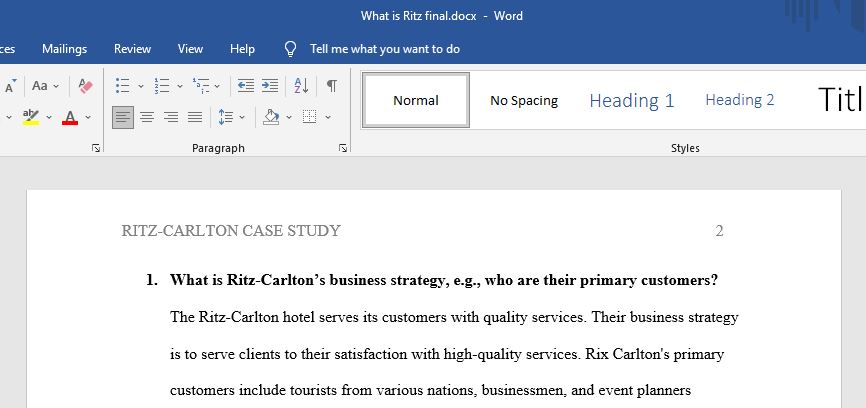The image size is (866, 408).
Task: Click header text 'RITZ-CARLTON CASE STUDY'
Action: [231, 231]
